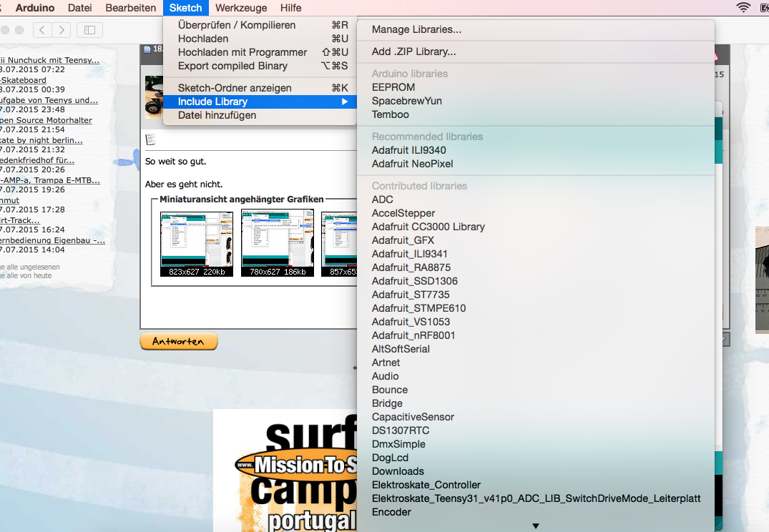This screenshot has width=769, height=532.
Task: Include Adafruit CC3000 Library
Action: coord(536,227)
